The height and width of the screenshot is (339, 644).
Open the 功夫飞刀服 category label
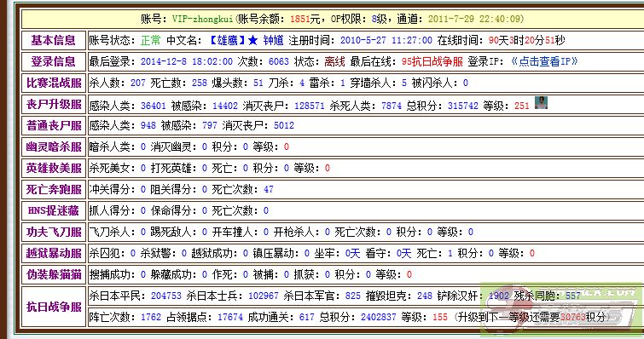[x=54, y=232]
